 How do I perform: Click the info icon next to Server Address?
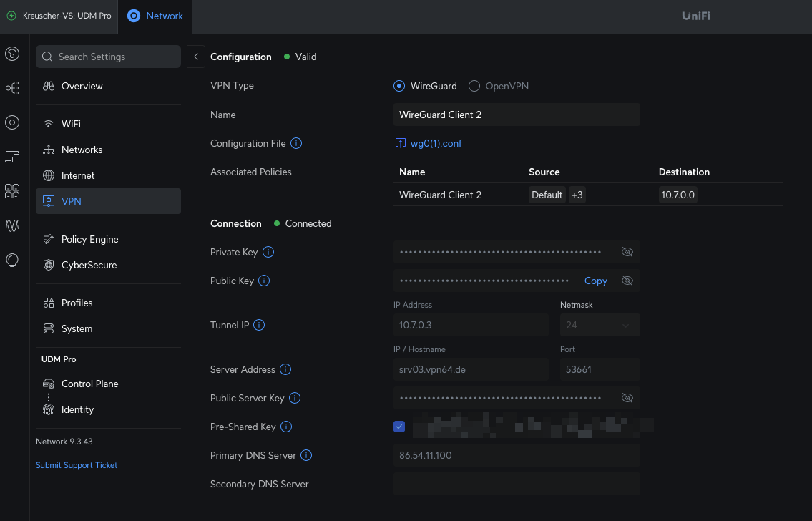[x=285, y=369]
